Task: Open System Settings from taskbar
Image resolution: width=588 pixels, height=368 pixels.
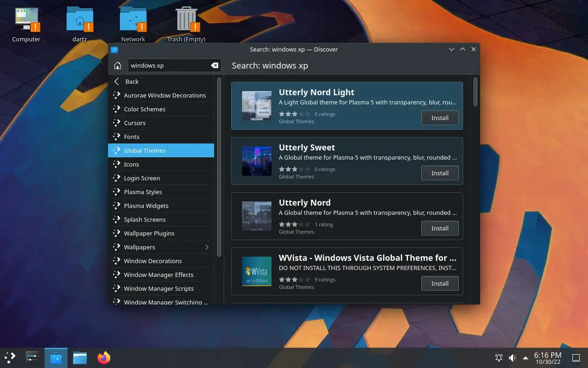Action: point(32,357)
